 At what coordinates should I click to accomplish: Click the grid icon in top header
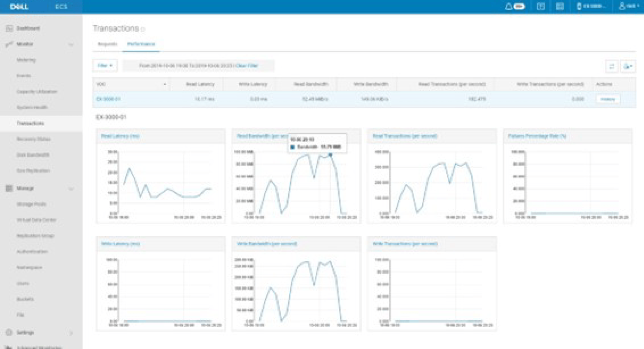tap(560, 7)
